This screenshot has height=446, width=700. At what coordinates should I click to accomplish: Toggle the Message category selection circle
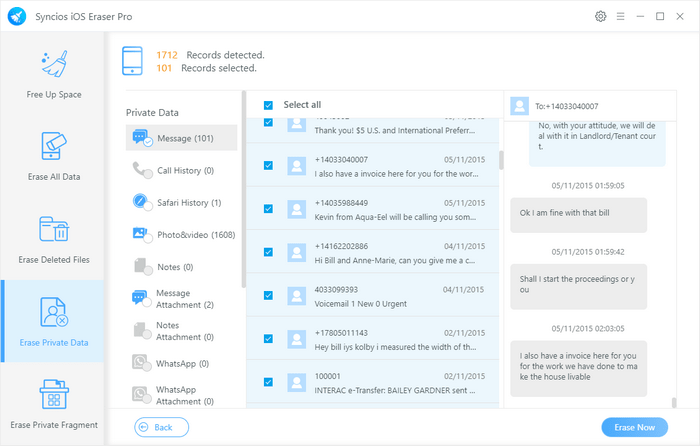(x=148, y=142)
